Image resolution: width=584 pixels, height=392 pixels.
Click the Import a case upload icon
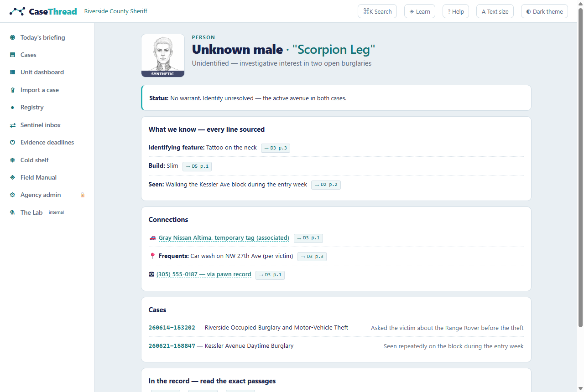[x=12, y=90]
